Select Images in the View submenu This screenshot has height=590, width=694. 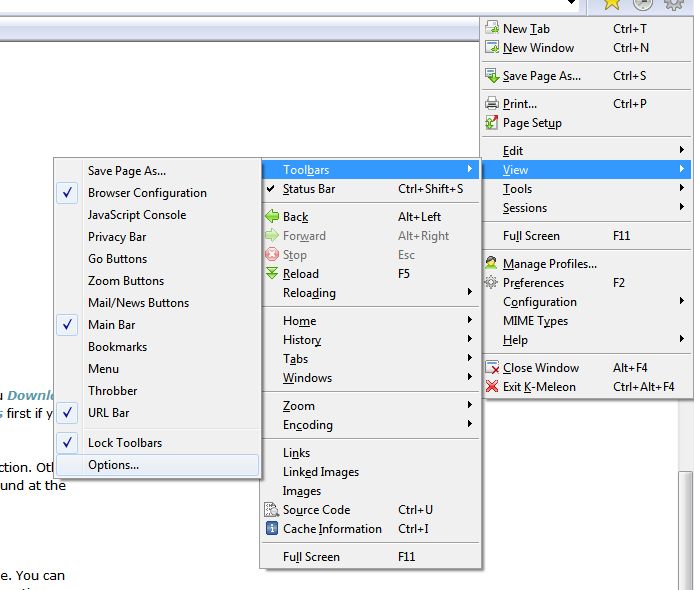click(x=370, y=491)
